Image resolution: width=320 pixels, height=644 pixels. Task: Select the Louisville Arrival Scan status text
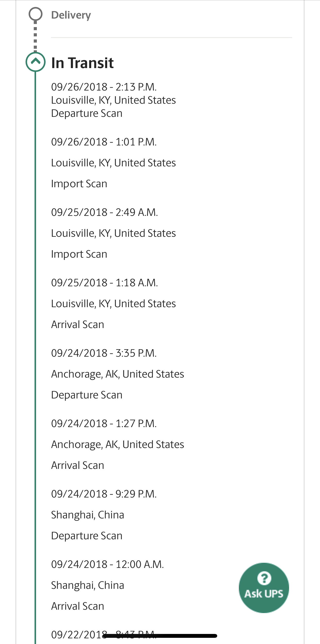click(x=78, y=324)
